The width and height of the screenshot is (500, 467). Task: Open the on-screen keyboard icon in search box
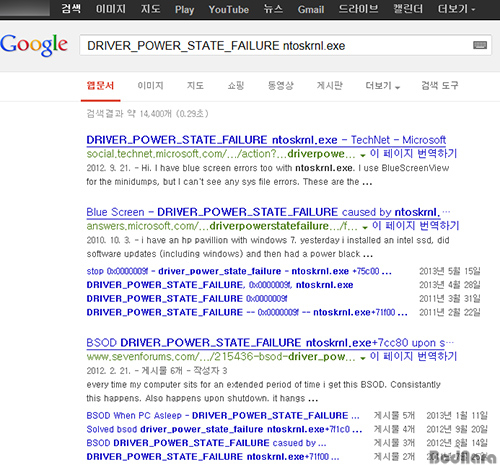click(x=480, y=45)
